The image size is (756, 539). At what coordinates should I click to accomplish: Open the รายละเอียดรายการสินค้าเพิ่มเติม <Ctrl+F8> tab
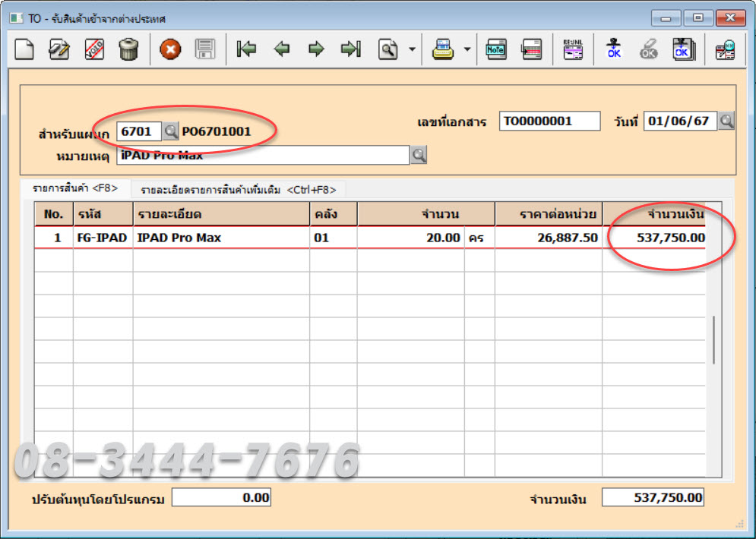click(x=238, y=190)
